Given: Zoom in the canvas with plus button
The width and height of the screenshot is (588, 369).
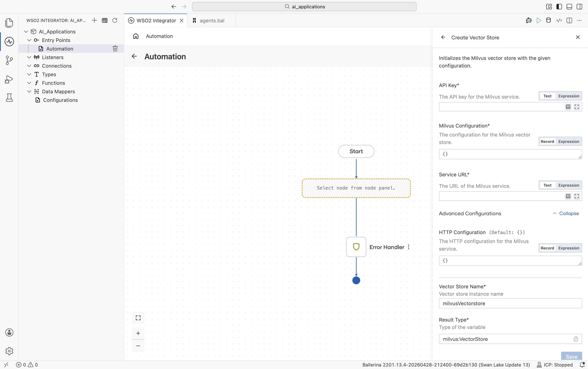Looking at the screenshot, I should (x=138, y=333).
